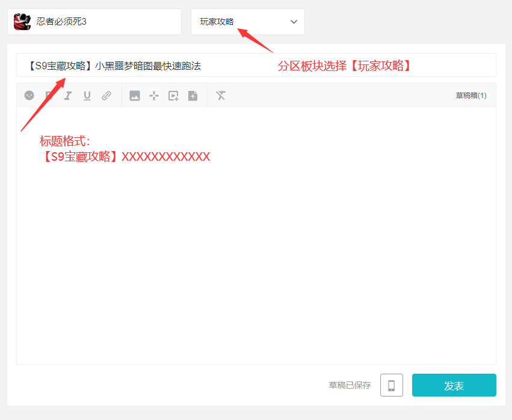Click the chevron arrow of the 玩家攻略 dropdown

click(294, 22)
